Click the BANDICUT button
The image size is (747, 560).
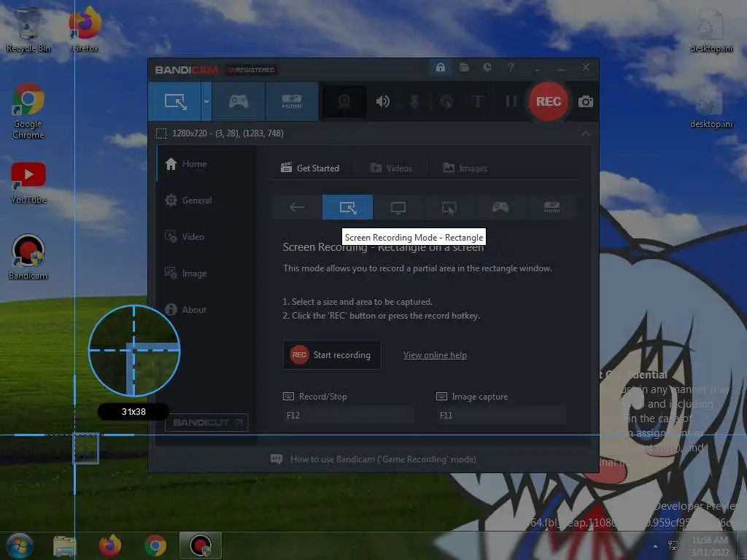click(206, 422)
